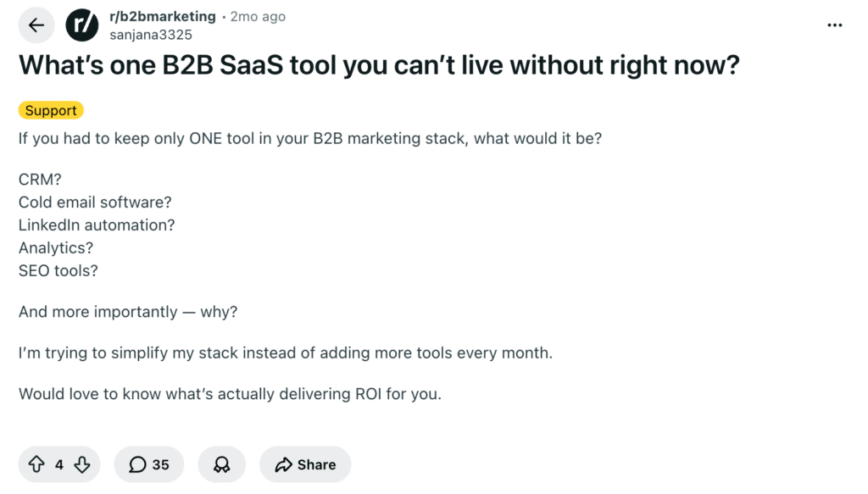The image size is (868, 494).
Task: Click the comment count showing 35
Action: coord(159,464)
